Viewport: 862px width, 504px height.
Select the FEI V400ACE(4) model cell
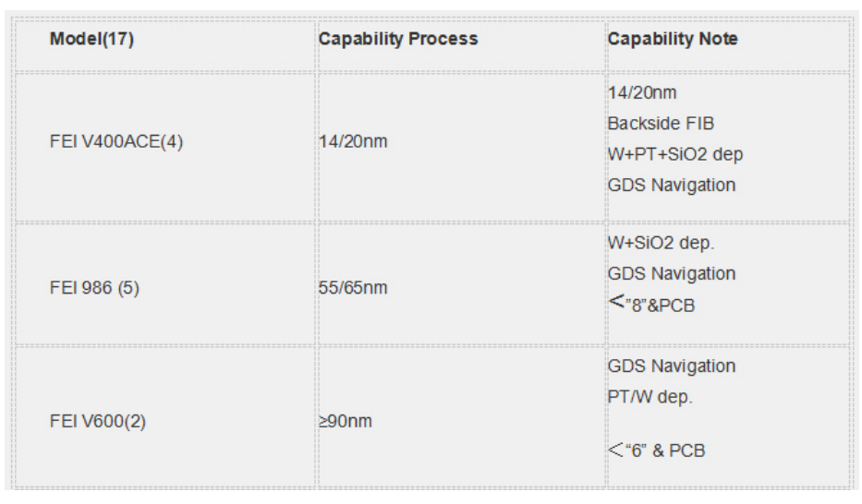(116, 143)
